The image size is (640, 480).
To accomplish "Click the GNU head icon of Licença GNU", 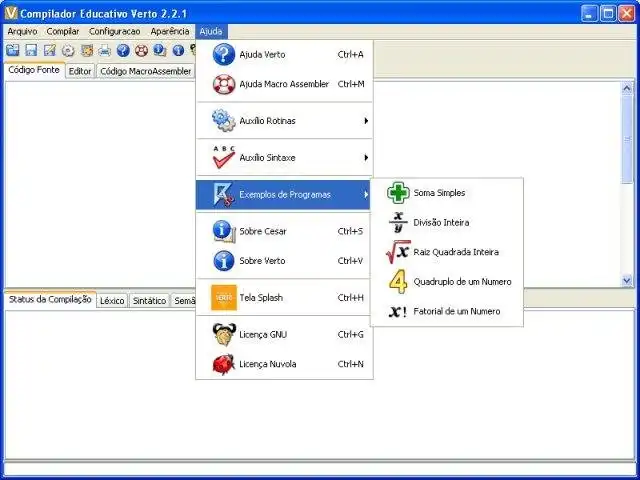I will pyautogui.click(x=224, y=334).
